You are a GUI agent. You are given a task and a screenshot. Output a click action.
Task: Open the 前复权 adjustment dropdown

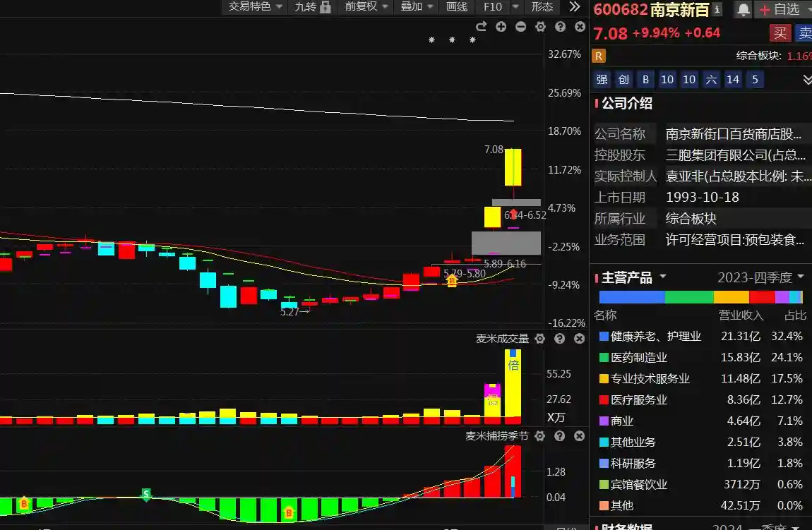[366, 7]
